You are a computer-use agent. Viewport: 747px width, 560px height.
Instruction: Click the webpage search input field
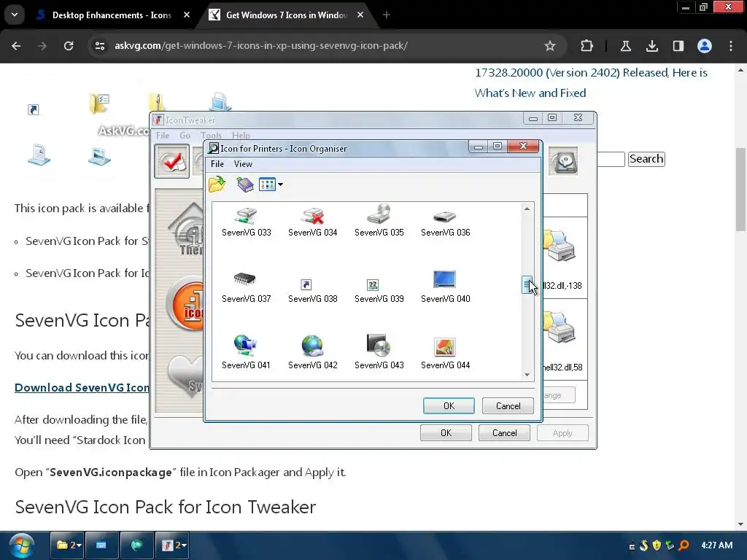coord(611,159)
